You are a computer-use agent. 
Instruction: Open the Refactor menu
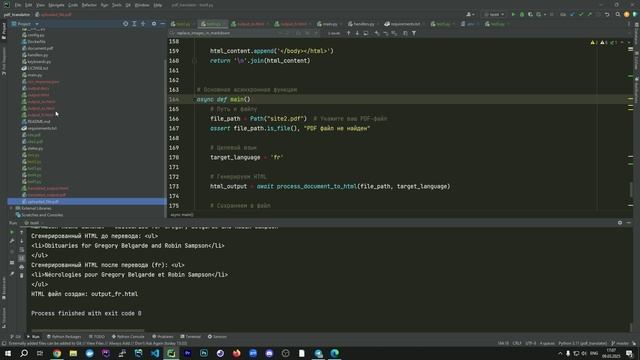coord(89,5)
